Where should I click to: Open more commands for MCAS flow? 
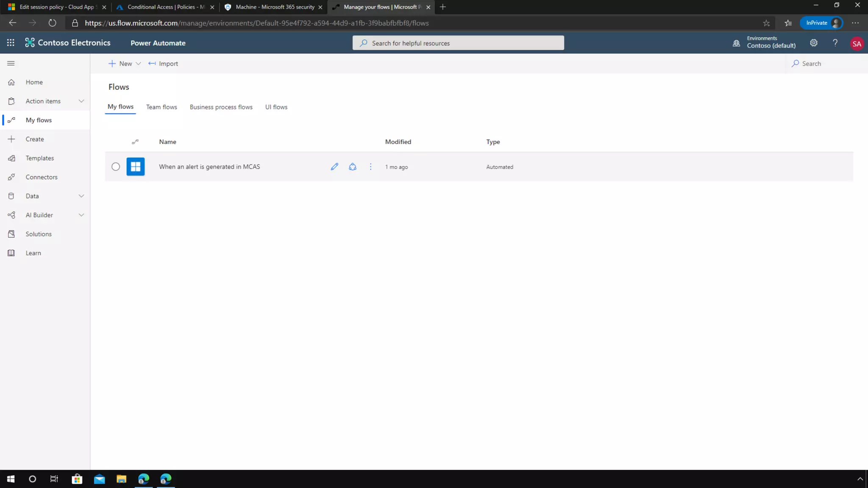(x=370, y=166)
